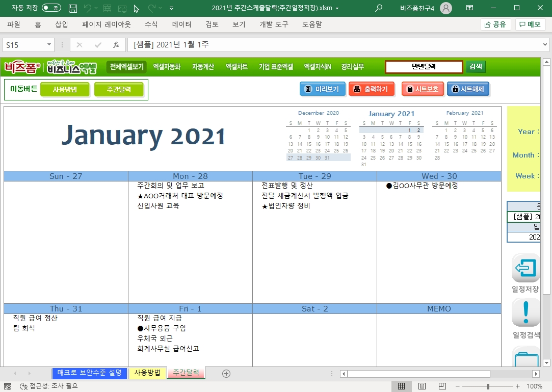552x392 pixels.
Task: Switch to Page Break Preview icon
Action: [x=442, y=386]
